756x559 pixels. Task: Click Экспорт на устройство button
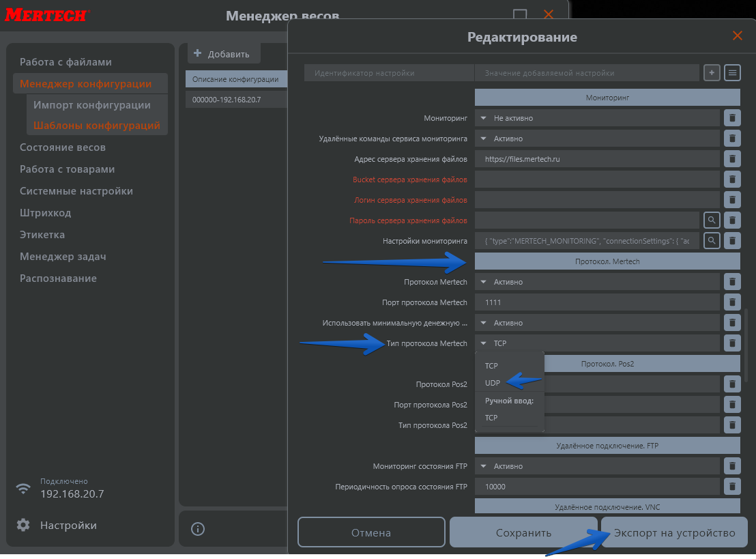pos(674,532)
